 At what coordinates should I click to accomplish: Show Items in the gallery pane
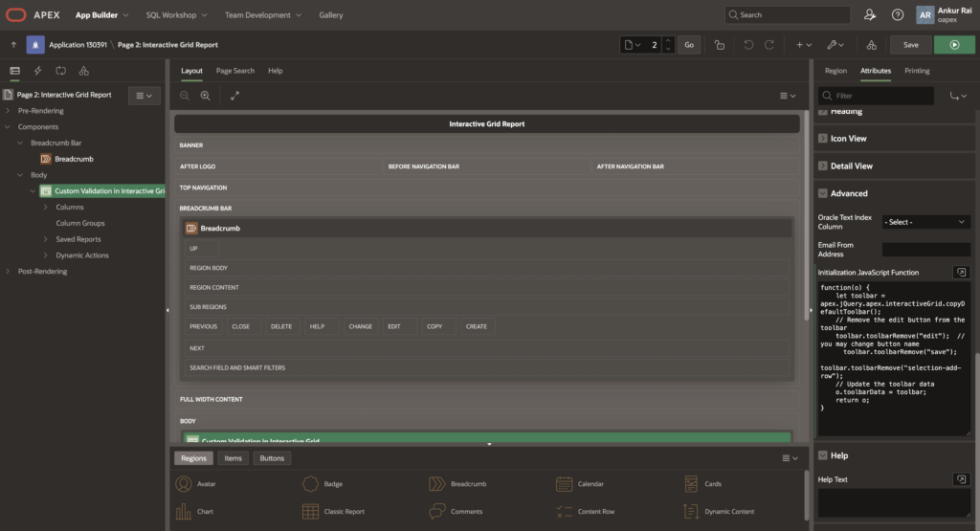point(233,458)
